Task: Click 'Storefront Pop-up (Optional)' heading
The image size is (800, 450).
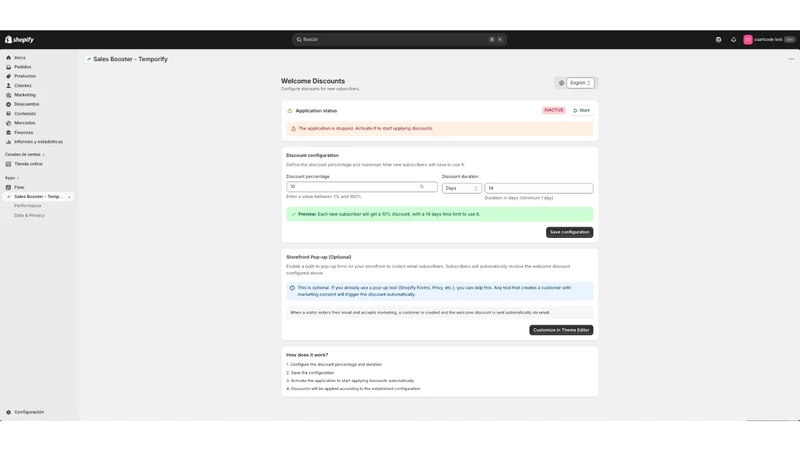Action: 319,257
